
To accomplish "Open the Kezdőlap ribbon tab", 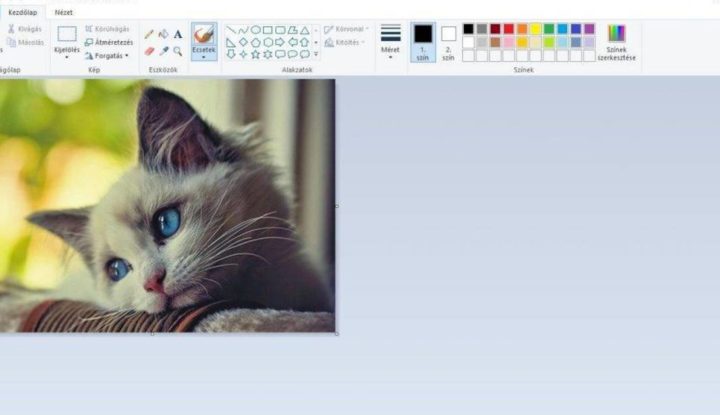I will pos(22,11).
